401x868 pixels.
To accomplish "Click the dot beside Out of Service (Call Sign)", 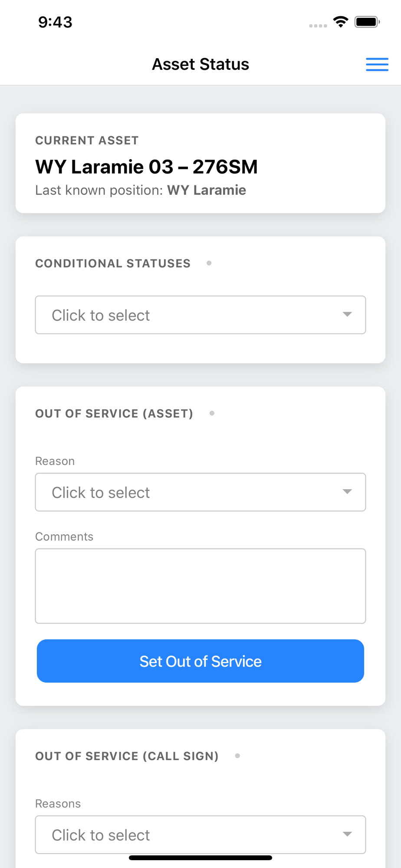I will coord(237,756).
